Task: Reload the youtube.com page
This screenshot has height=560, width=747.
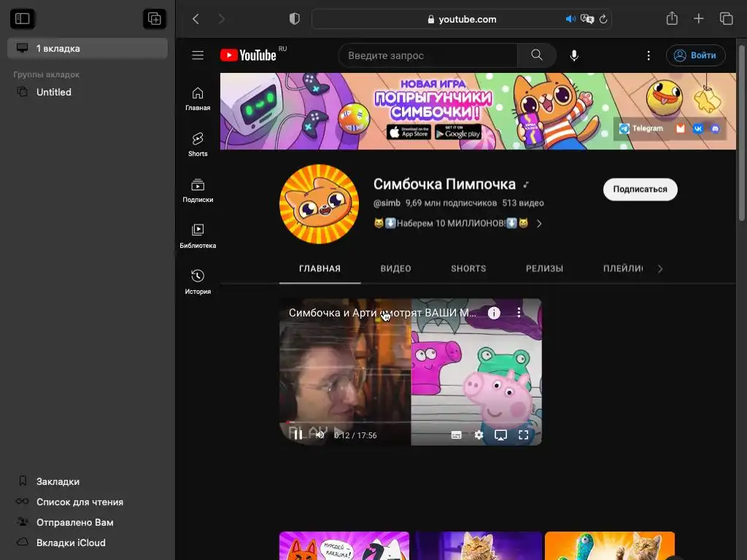Action: tap(603, 19)
